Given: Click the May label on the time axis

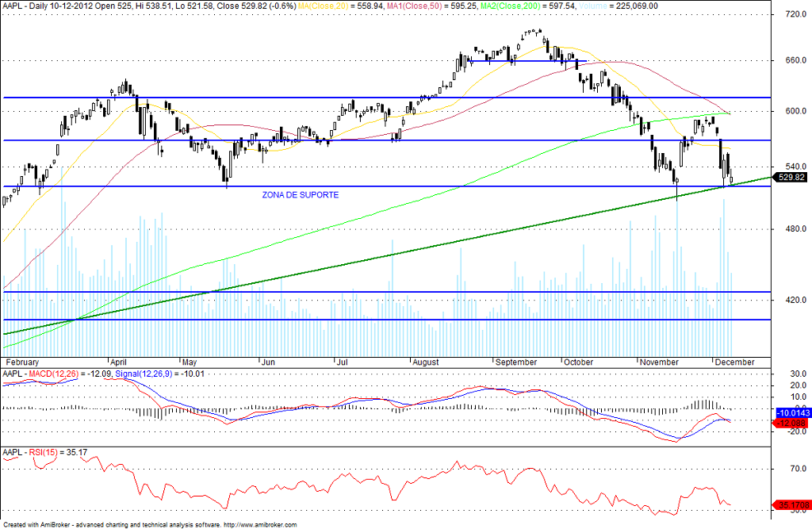Looking at the screenshot, I should (x=190, y=362).
